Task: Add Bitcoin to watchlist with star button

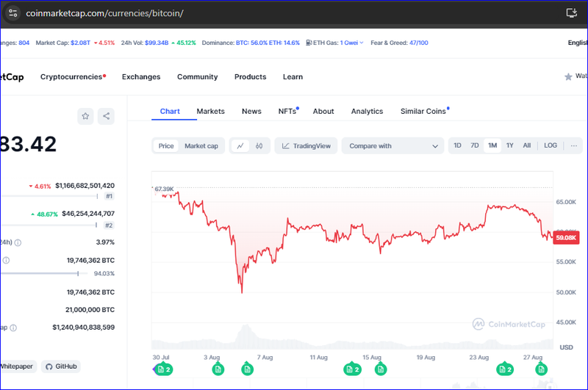Action: [x=85, y=116]
